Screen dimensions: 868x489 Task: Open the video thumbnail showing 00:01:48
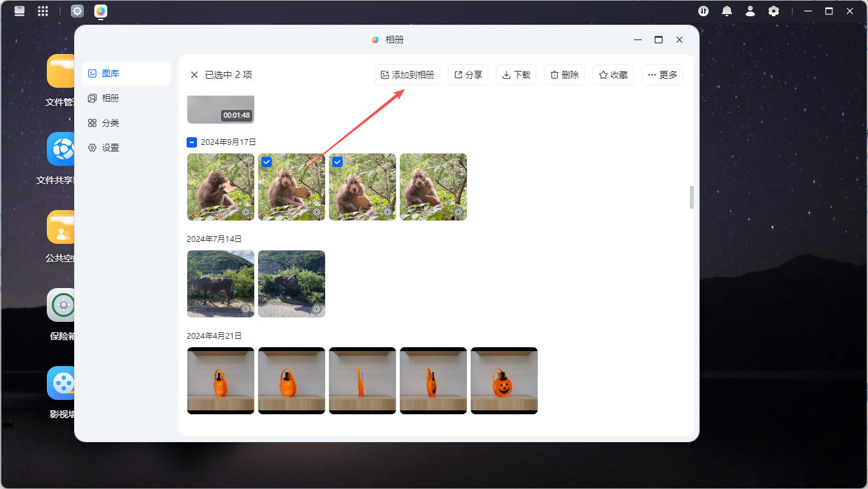click(x=220, y=109)
